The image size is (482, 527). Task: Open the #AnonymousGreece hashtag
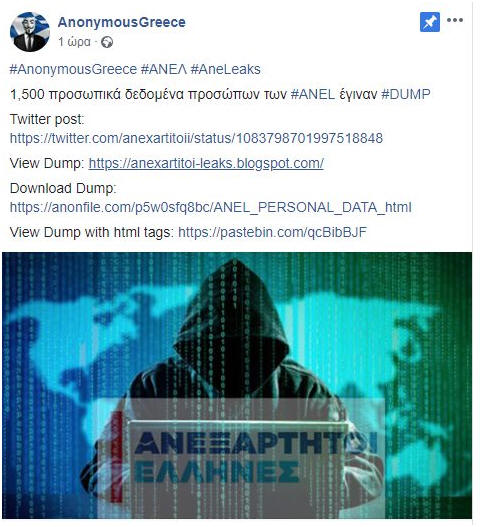click(73, 69)
